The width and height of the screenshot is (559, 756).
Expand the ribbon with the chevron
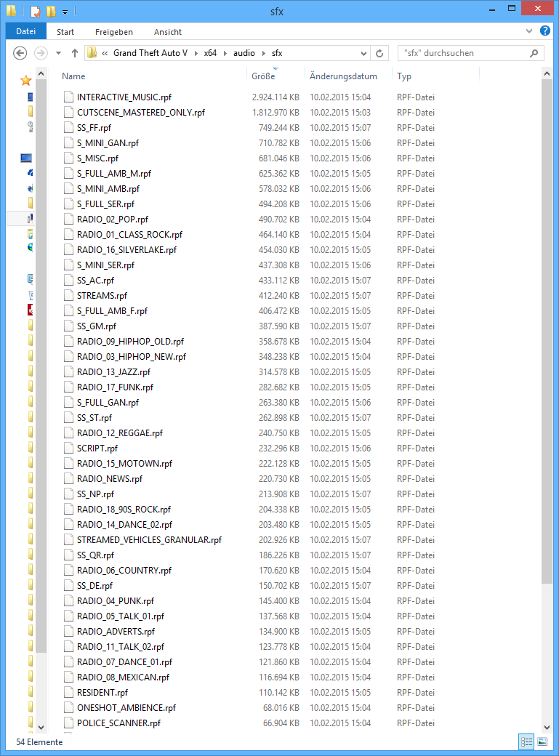(529, 31)
